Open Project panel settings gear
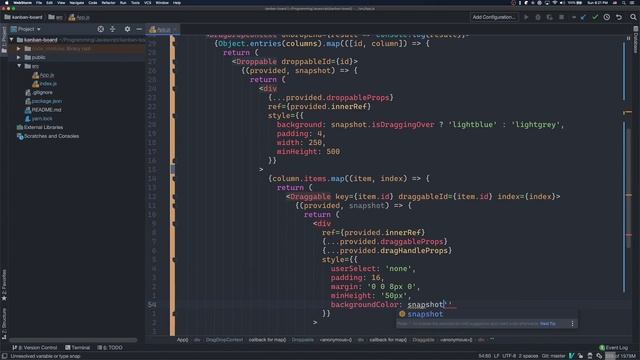Screen dimensions: 640x360 [127, 29]
